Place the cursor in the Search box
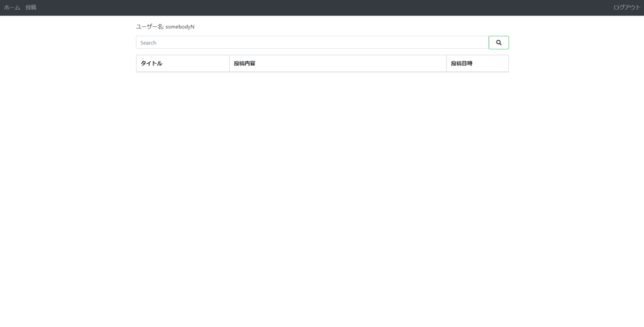This screenshot has height=327, width=644. click(x=311, y=42)
